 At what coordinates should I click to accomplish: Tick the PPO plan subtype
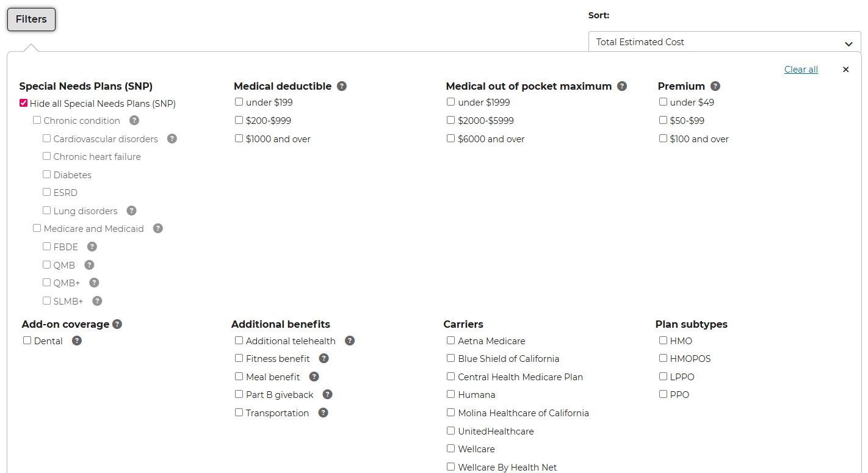click(664, 394)
